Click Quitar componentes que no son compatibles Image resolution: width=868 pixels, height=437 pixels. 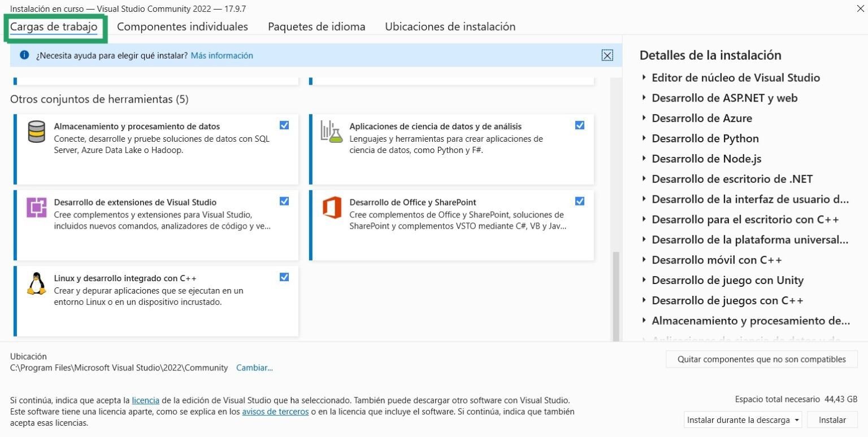(761, 359)
